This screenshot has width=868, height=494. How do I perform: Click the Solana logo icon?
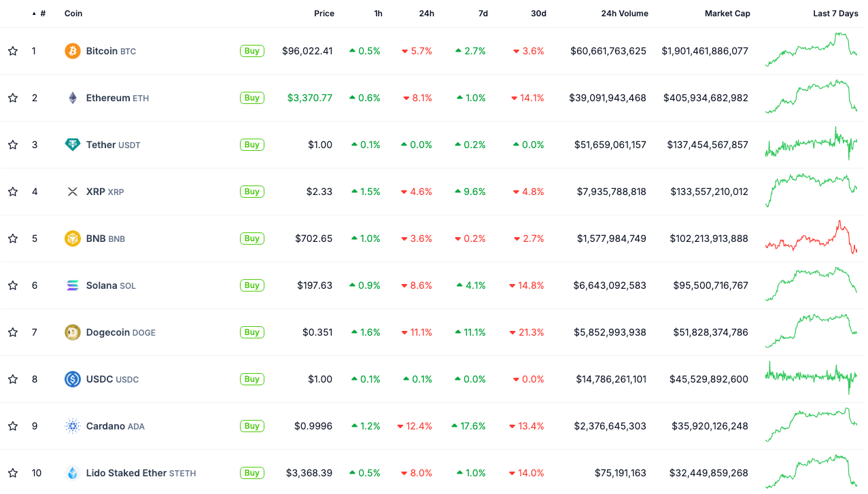(73, 285)
